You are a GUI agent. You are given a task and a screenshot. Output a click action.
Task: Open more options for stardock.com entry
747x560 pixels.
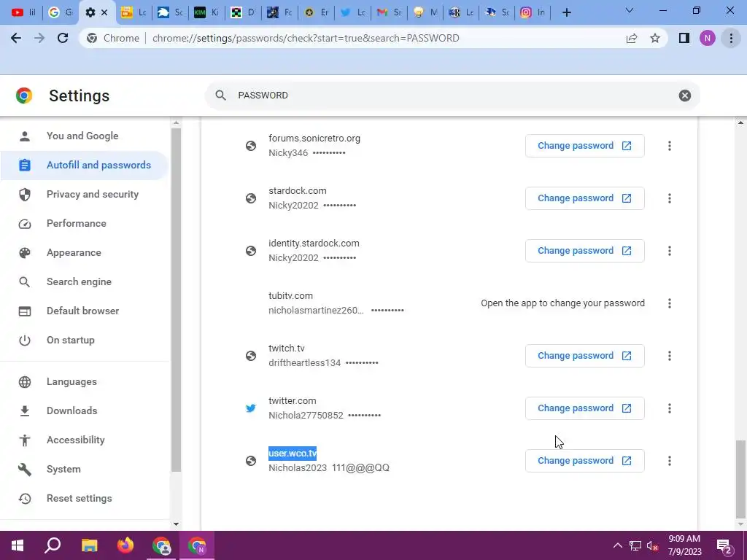(x=670, y=198)
